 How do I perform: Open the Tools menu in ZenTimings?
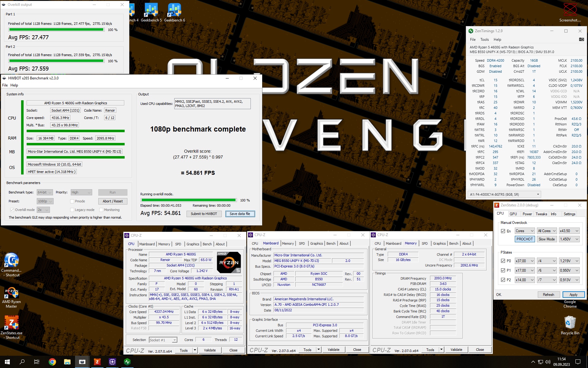pyautogui.click(x=484, y=40)
